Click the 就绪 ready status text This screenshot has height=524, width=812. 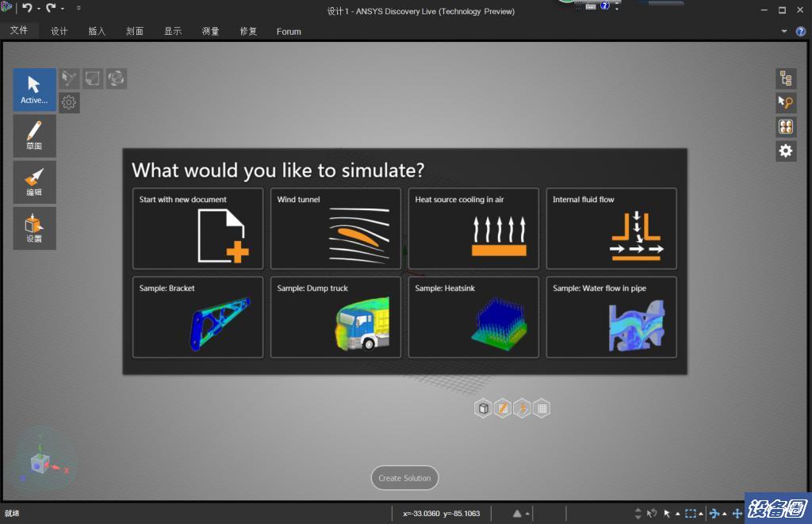(x=12, y=513)
